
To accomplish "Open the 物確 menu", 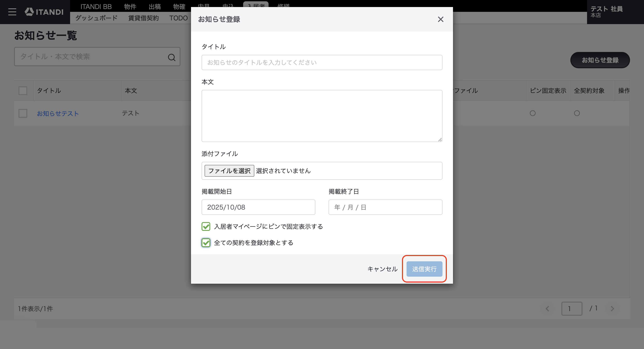I will tap(179, 7).
